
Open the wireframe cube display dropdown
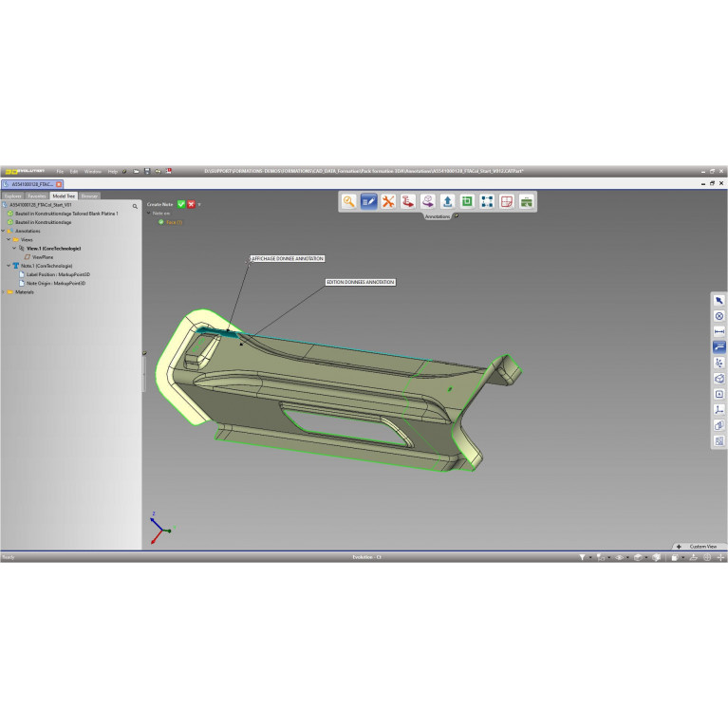[x=645, y=557]
